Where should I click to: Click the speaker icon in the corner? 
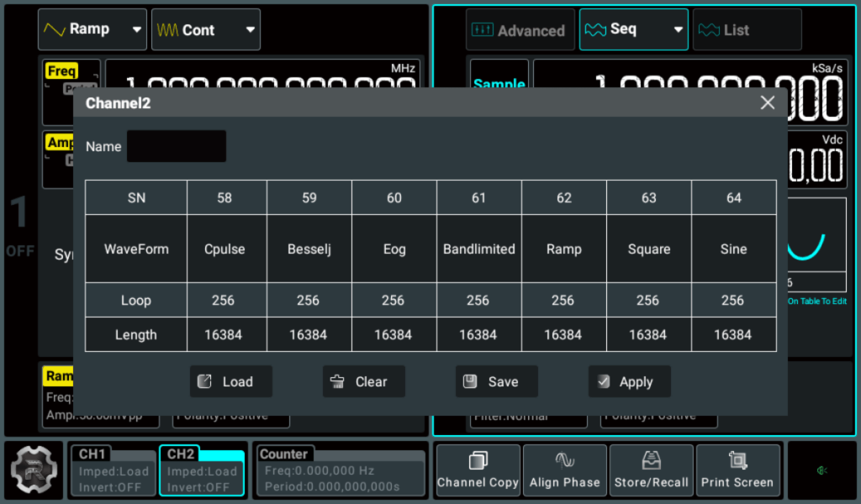click(822, 470)
